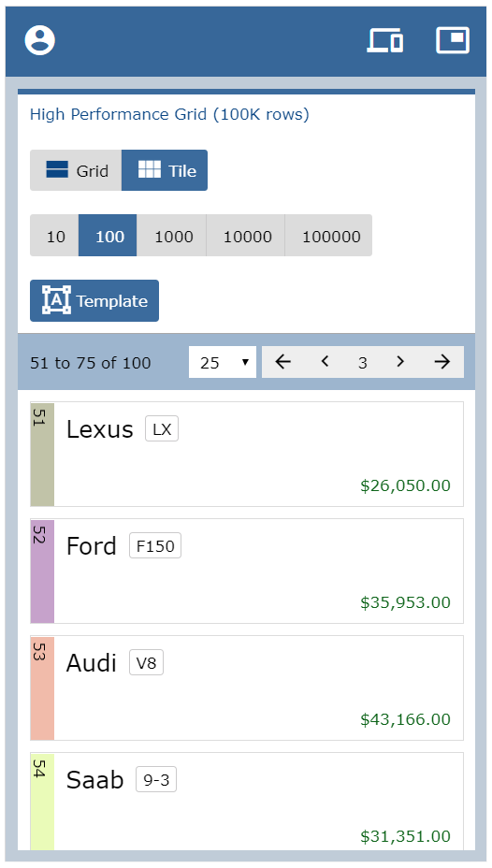The width and height of the screenshot is (492, 868).
Task: Open the user account profile icon
Action: [x=40, y=40]
